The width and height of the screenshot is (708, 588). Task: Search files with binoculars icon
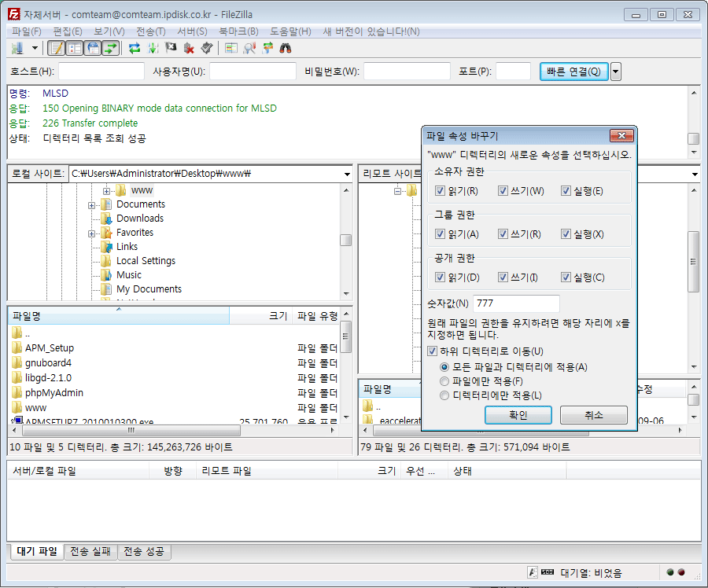pos(286,48)
